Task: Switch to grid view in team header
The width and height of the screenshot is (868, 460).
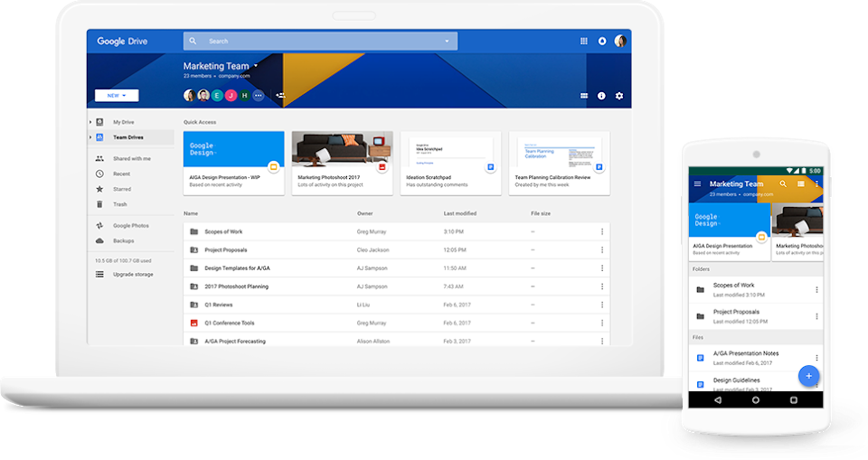Action: [x=583, y=96]
